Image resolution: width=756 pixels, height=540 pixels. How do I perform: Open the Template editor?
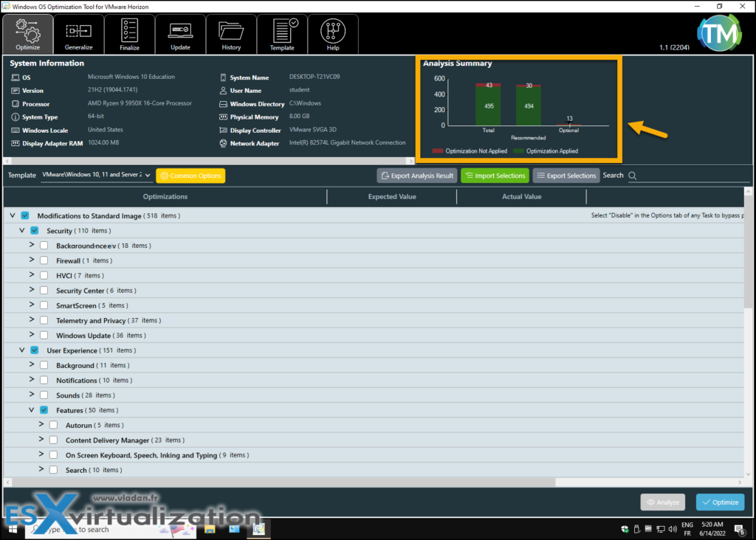click(x=282, y=34)
